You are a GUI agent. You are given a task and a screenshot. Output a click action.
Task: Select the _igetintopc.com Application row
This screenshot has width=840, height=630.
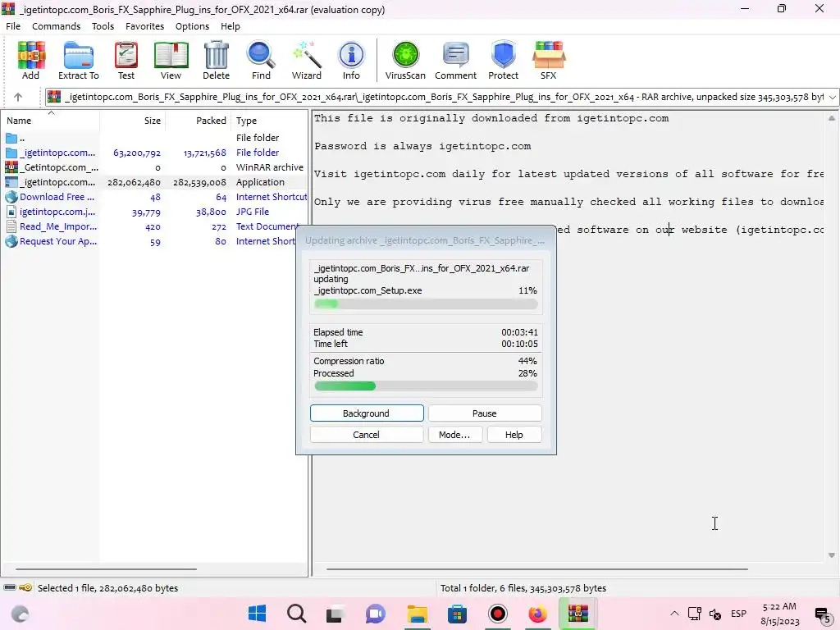tap(154, 182)
